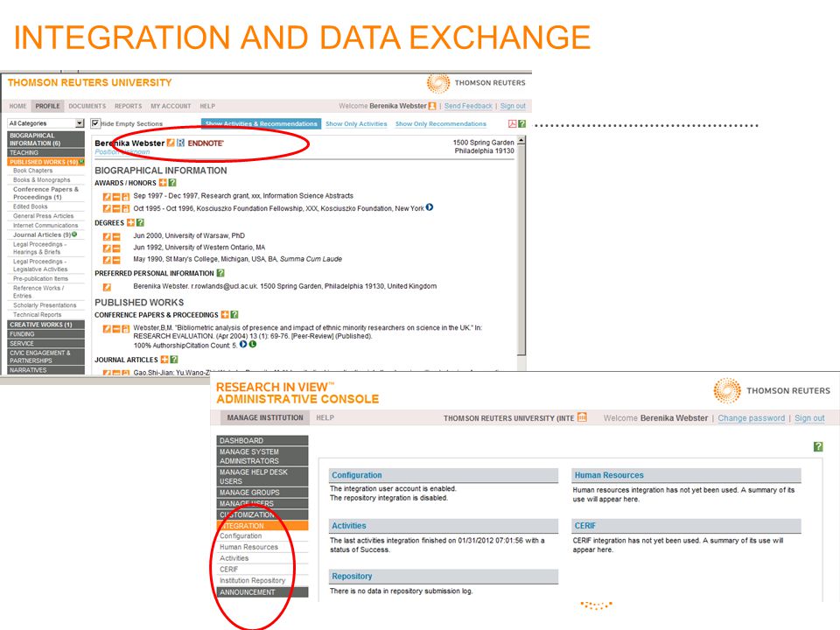Select CERIF in the Integration submenu
This screenshot has width=840, height=630.
coord(228,569)
